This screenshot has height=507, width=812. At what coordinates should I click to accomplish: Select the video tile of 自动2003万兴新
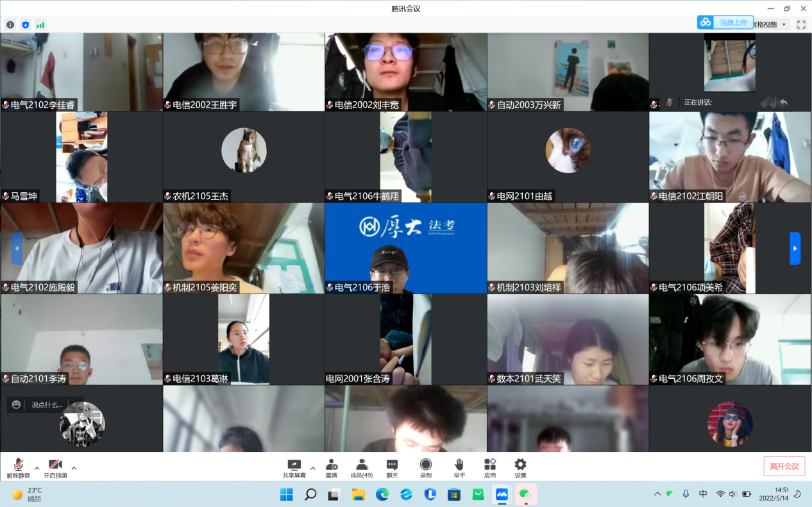tap(568, 72)
